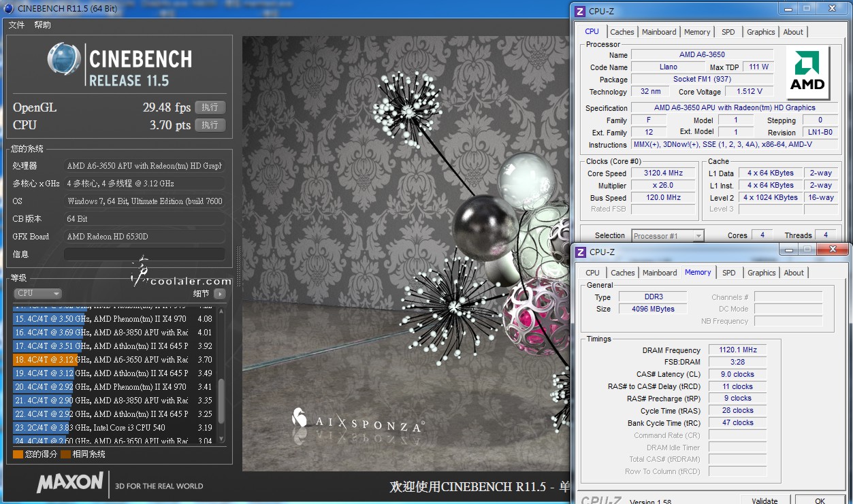This screenshot has width=853, height=504.
Task: Switch to SPD tab in lower CPU-Z window
Action: (729, 273)
